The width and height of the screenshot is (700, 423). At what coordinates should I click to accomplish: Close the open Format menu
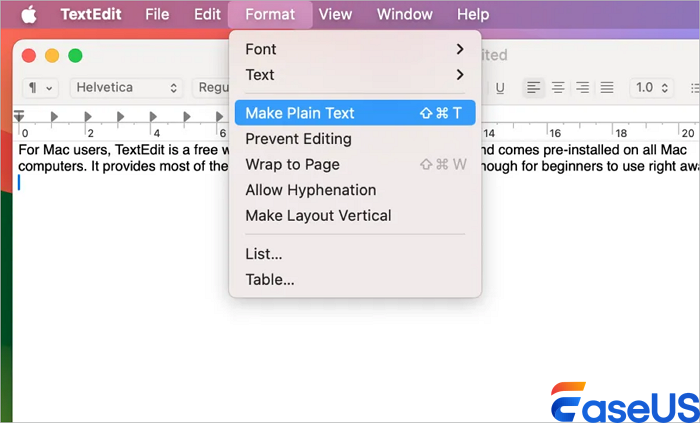click(270, 14)
